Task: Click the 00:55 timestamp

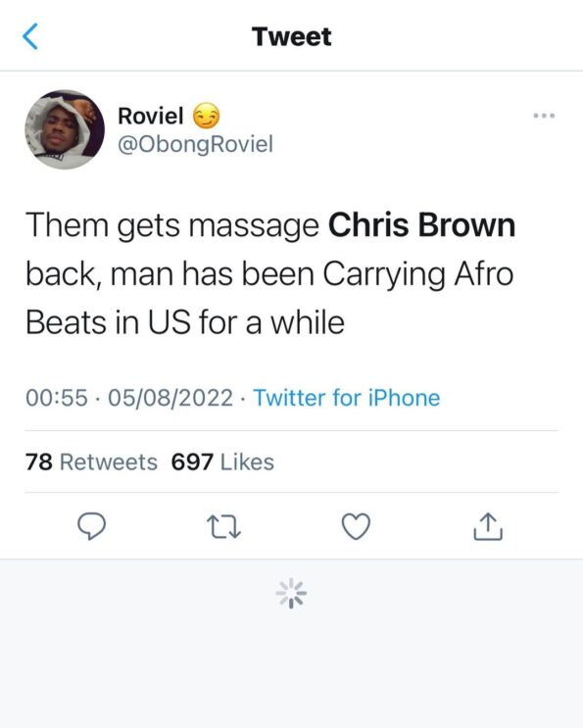Action: click(57, 398)
